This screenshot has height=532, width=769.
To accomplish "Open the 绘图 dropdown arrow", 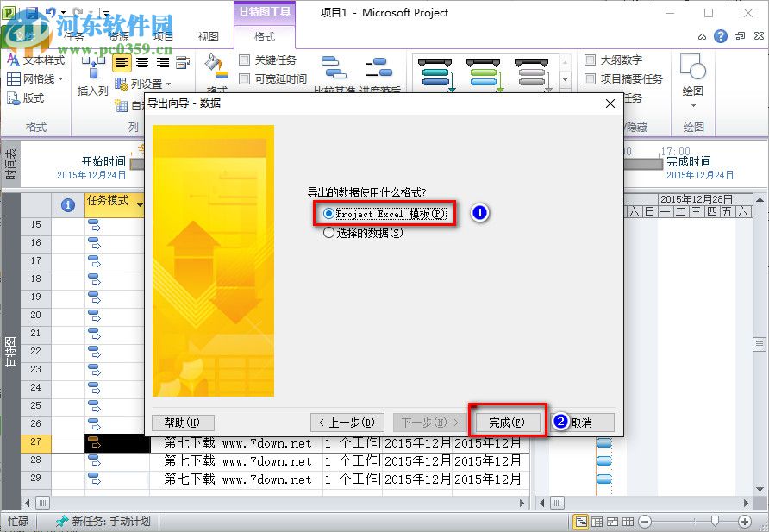I will click(694, 105).
